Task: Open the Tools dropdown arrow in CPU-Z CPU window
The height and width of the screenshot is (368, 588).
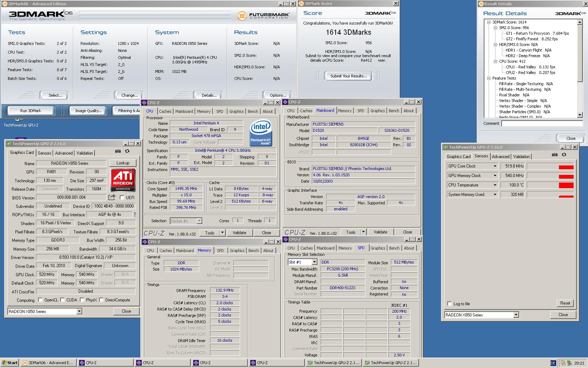Action: 222,233
